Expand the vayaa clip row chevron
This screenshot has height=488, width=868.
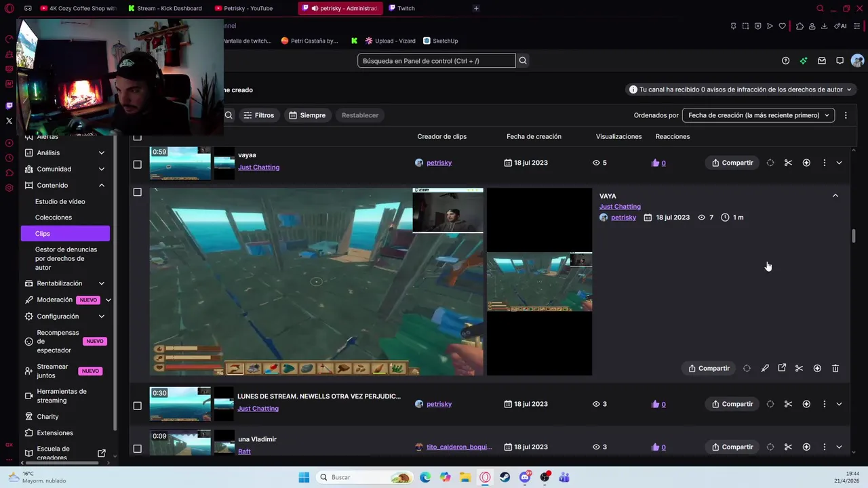pyautogui.click(x=840, y=163)
